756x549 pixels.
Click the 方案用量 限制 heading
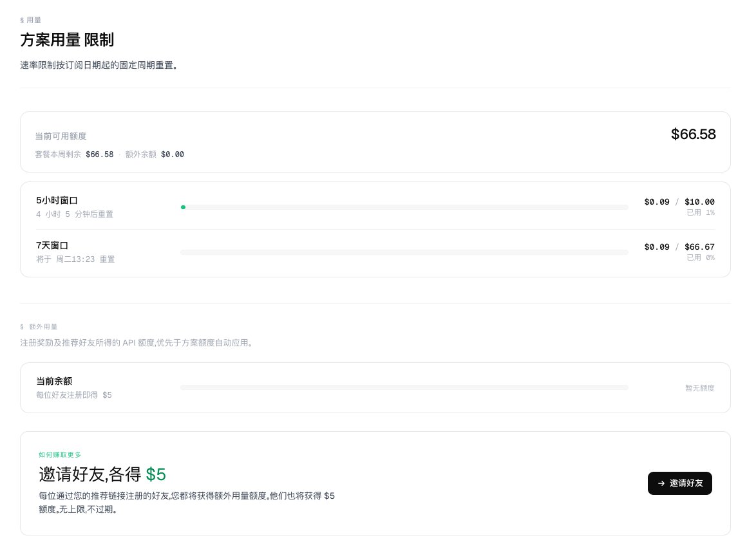click(x=67, y=40)
